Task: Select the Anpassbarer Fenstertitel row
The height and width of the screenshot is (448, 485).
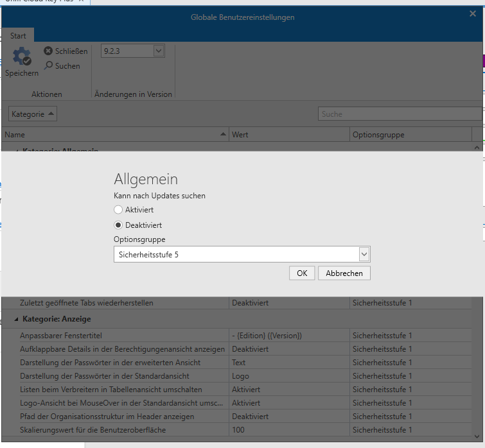Action: point(122,336)
